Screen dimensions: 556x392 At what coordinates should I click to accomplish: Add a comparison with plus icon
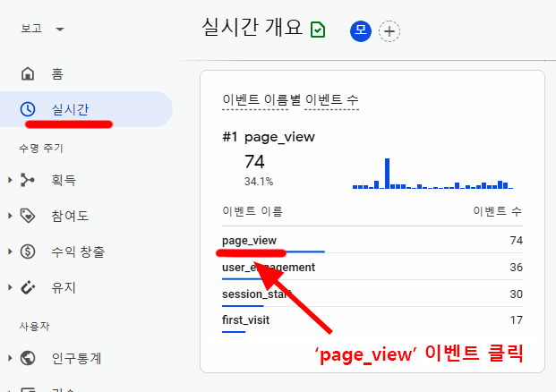point(389,31)
